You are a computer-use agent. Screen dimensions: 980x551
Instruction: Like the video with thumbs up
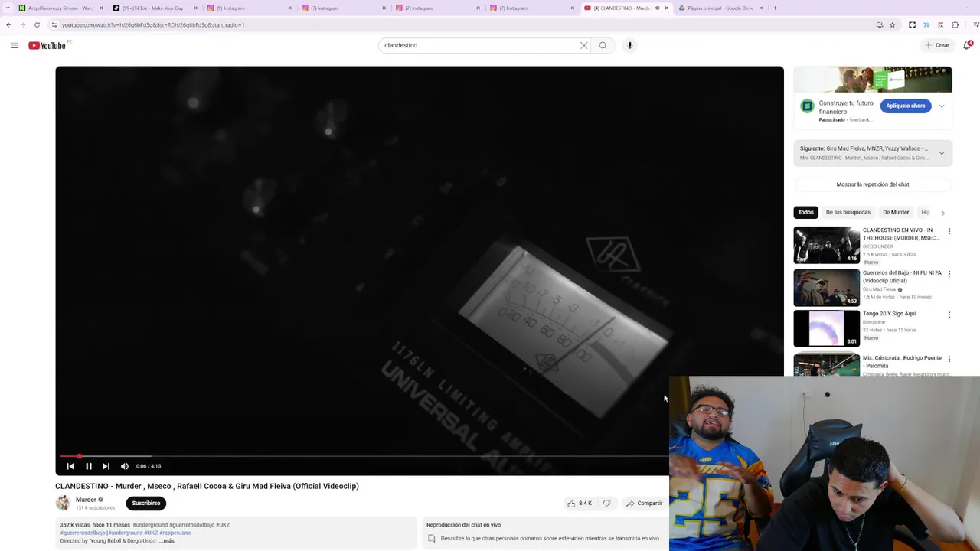[579, 504]
